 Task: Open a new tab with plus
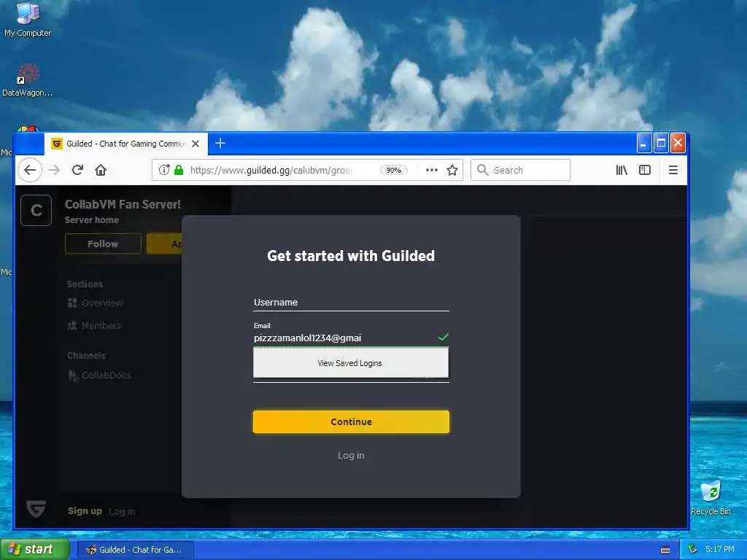pyautogui.click(x=220, y=143)
